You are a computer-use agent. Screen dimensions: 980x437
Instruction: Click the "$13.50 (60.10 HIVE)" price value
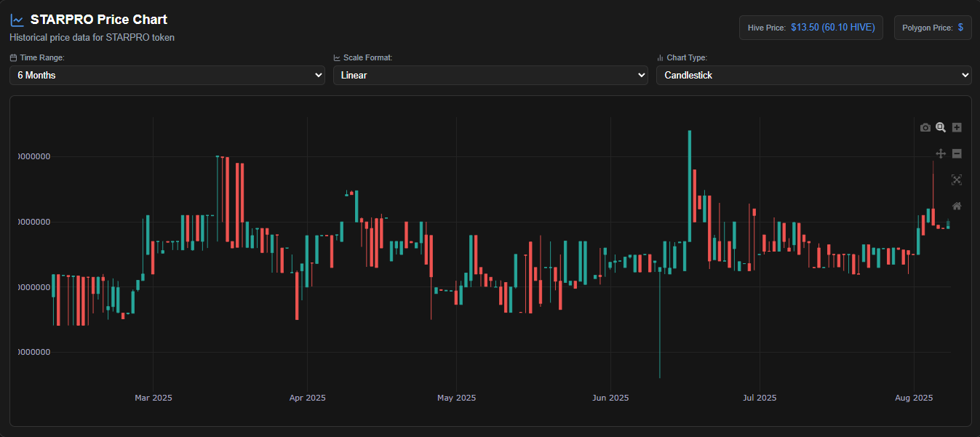833,28
